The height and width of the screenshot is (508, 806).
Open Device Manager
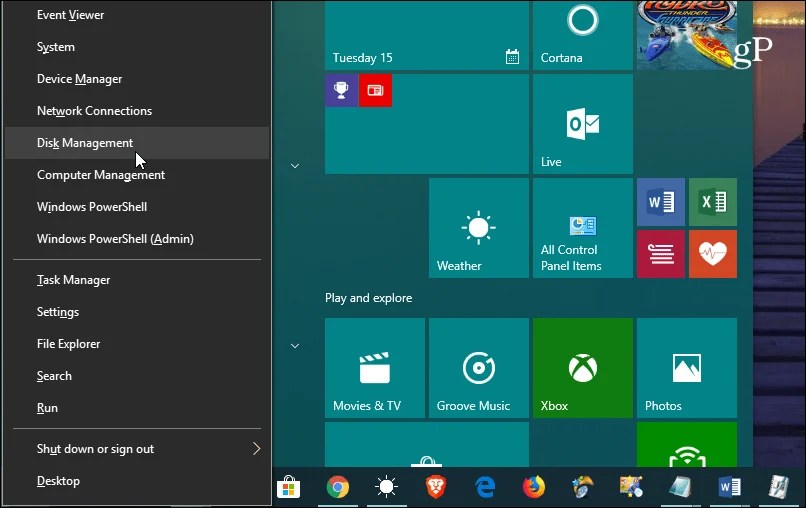(137, 79)
